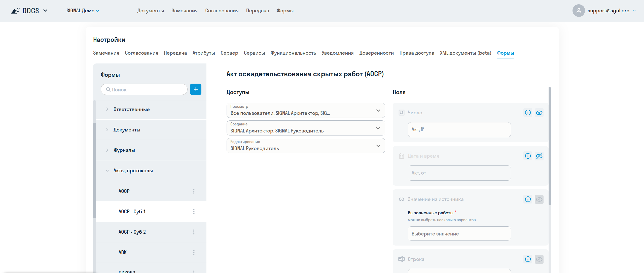Show info for the Число field
Screen dimensions: 644x273
click(528, 113)
